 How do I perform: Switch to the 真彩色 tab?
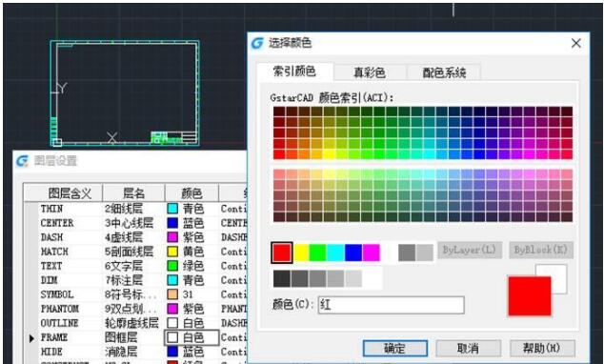[370, 72]
